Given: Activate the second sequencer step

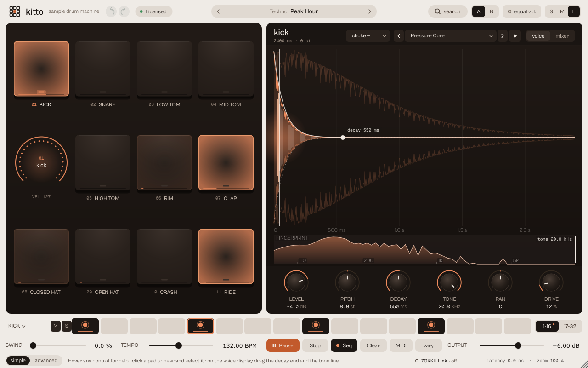Looking at the screenshot, I should pos(114,326).
